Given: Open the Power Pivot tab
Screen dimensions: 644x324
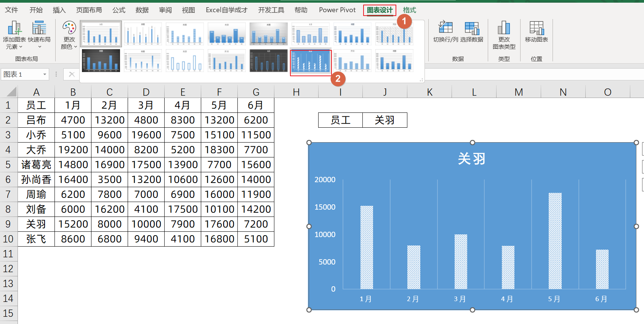Looking at the screenshot, I should (337, 10).
